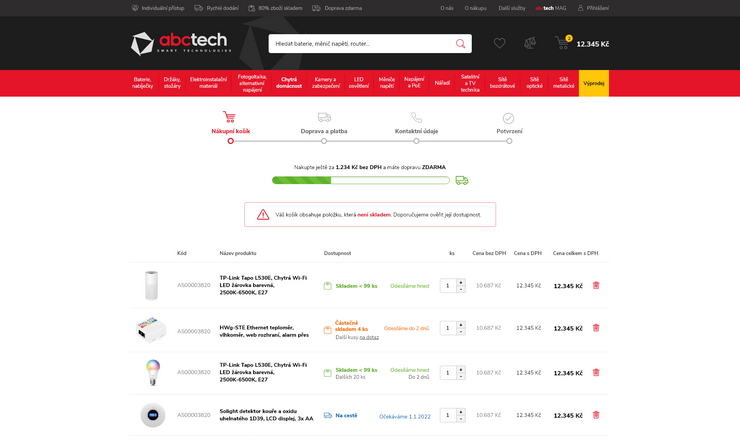Open the wishlist heart icon

pyautogui.click(x=499, y=43)
